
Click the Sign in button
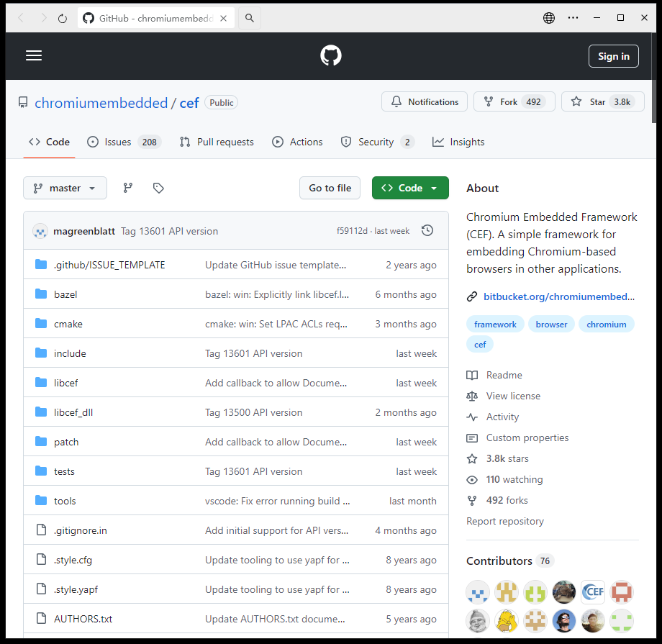click(613, 56)
